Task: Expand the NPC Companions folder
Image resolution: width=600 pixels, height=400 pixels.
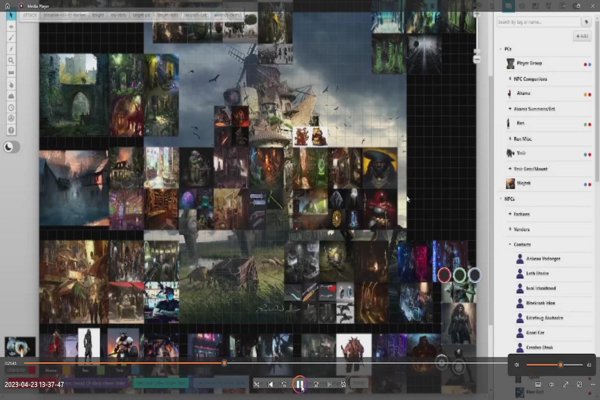Action: pyautogui.click(x=510, y=79)
